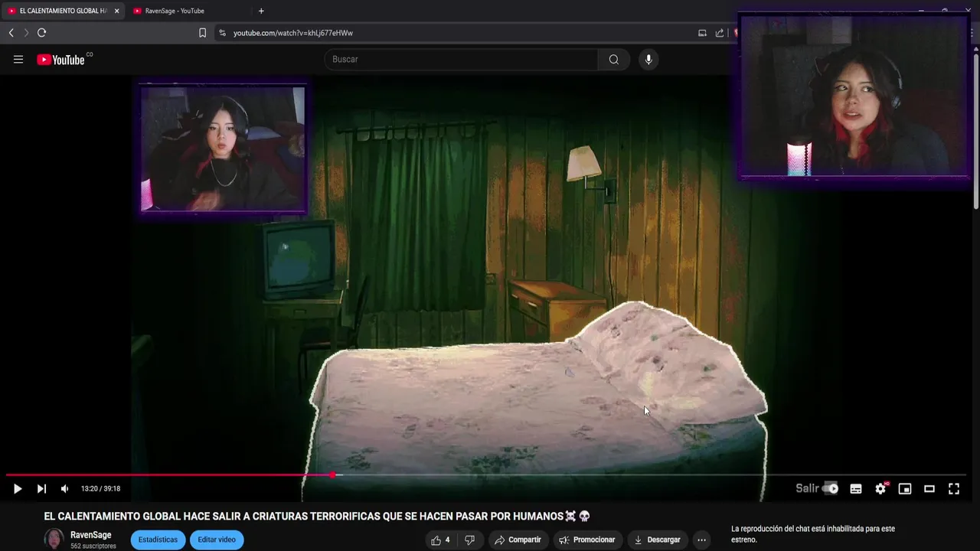Click the red video progress bar scrubber
The height and width of the screenshot is (551, 980).
click(x=332, y=475)
